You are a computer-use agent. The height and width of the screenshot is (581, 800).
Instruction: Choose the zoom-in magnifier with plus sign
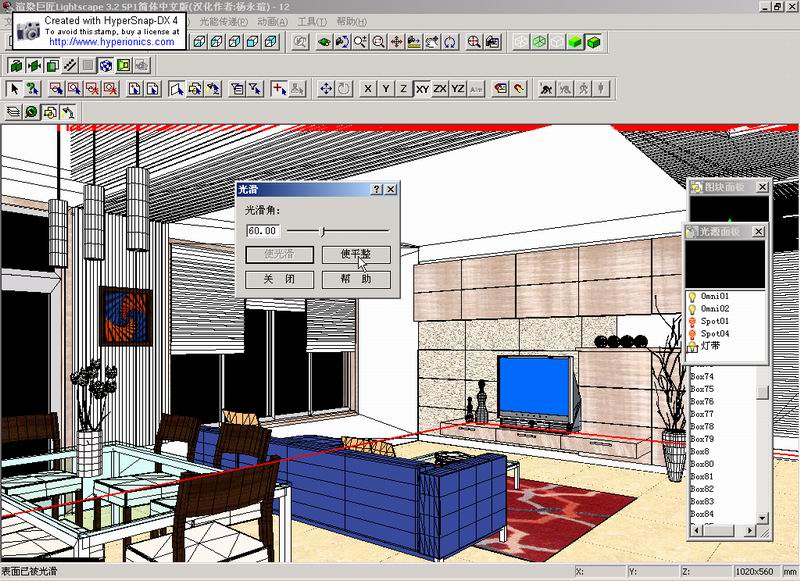360,42
